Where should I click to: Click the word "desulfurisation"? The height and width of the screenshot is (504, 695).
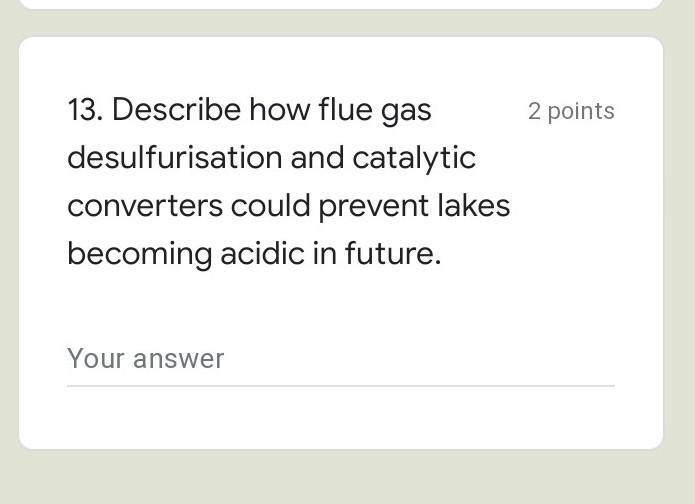click(174, 158)
